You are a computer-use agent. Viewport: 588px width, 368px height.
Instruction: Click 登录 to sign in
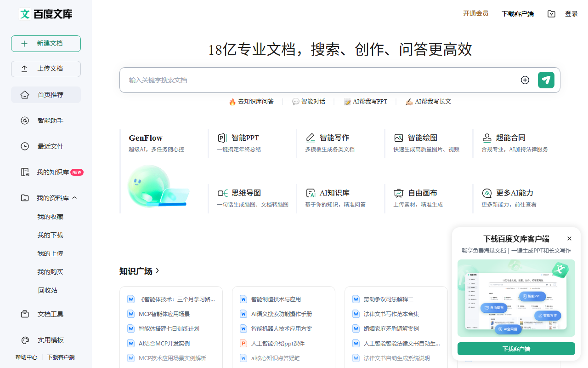pos(571,14)
